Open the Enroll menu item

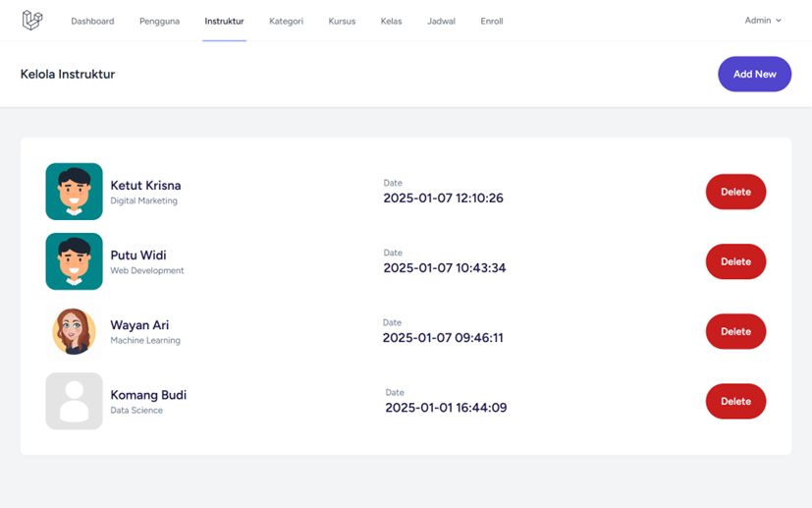(x=492, y=22)
